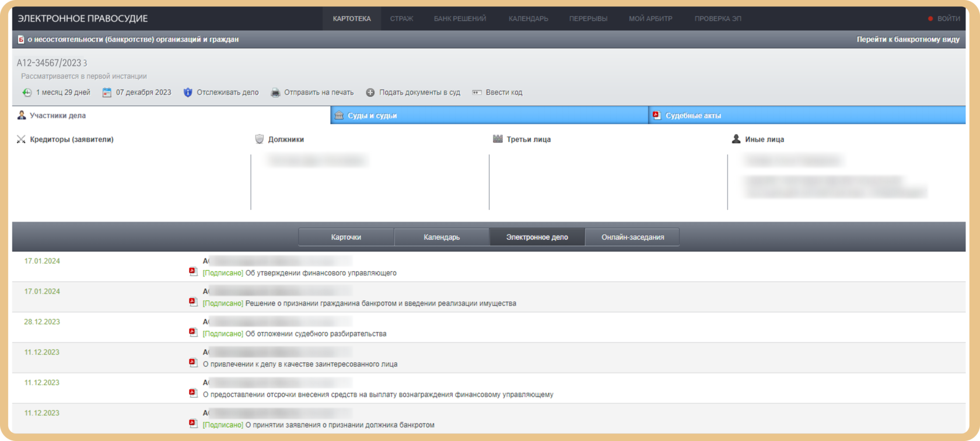
Task: Click the calendar icon by 07 декабря 2023
Action: [x=107, y=92]
